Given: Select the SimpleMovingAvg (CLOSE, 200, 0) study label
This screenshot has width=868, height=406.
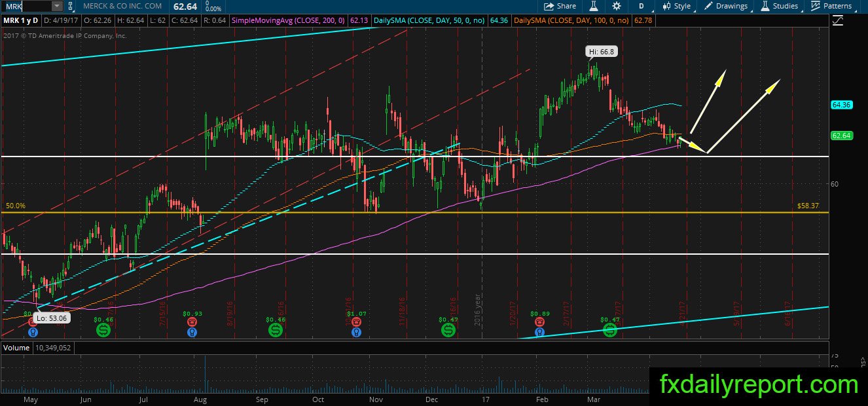Looking at the screenshot, I should (287, 21).
